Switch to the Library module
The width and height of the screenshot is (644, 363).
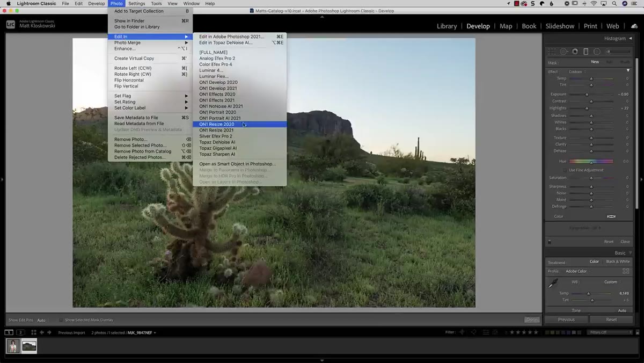[x=447, y=26]
